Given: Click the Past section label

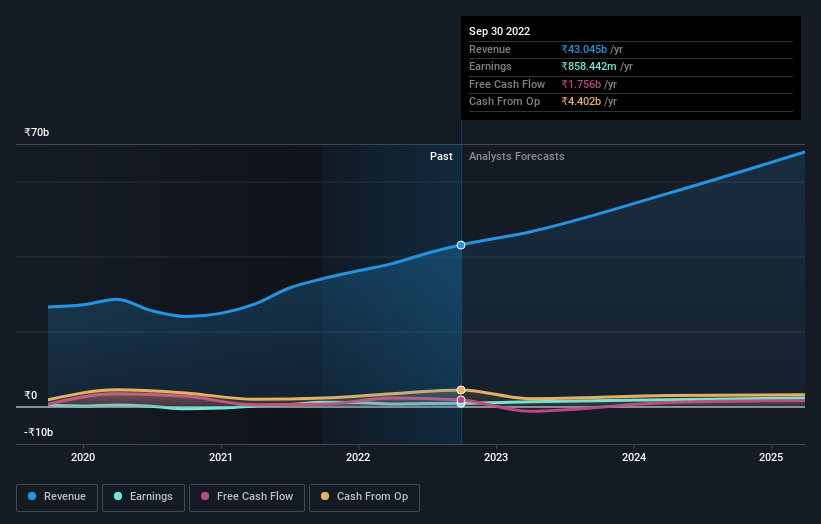Looking at the screenshot, I should (441, 157).
